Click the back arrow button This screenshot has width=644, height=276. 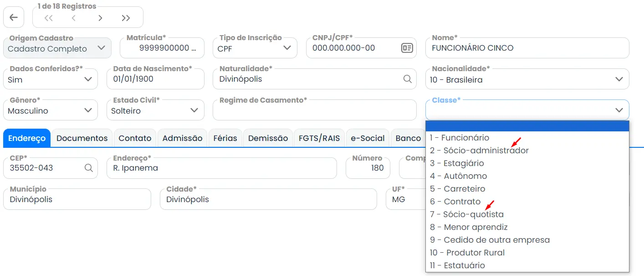pyautogui.click(x=14, y=17)
